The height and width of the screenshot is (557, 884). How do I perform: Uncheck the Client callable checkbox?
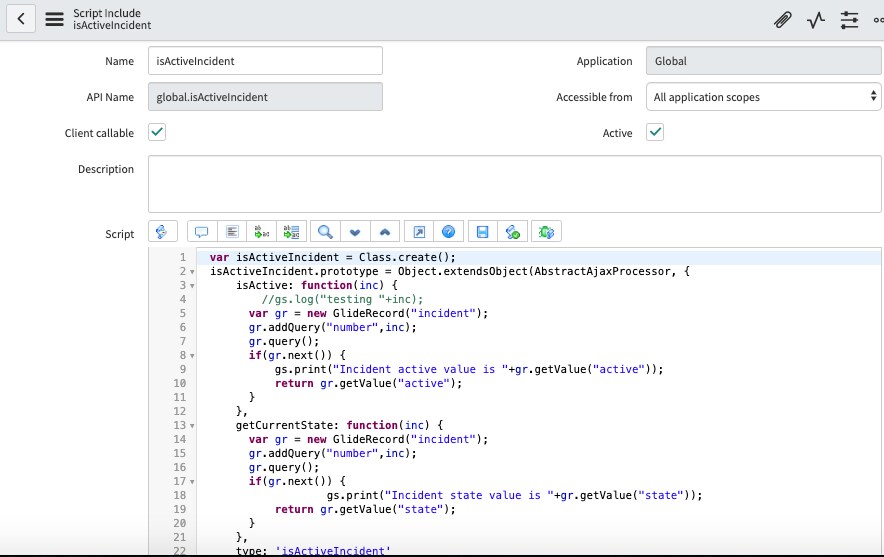(x=157, y=132)
